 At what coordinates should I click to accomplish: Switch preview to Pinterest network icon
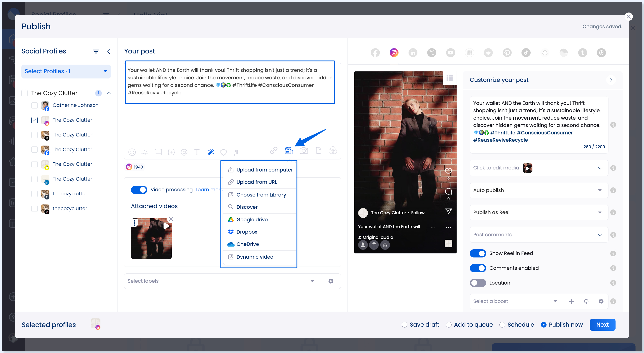[507, 53]
